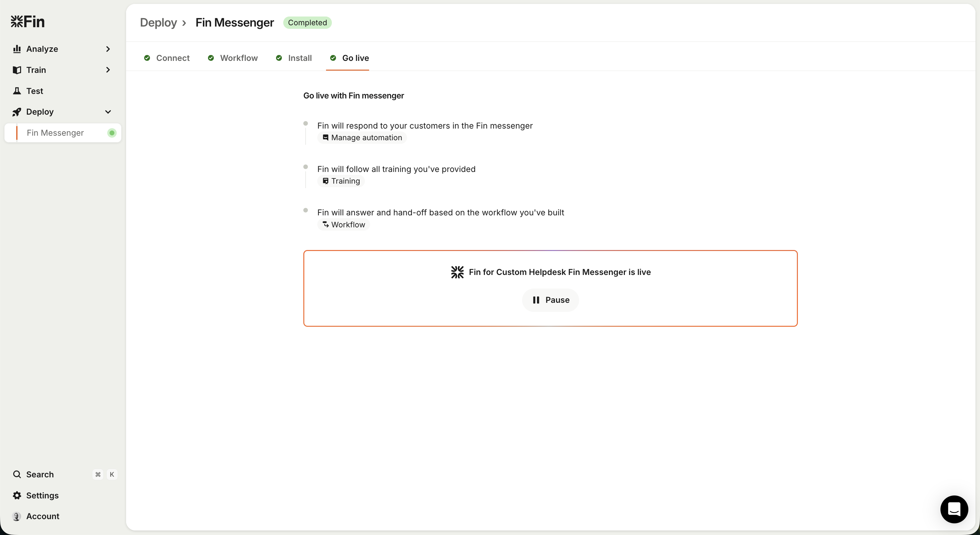The image size is (980, 535).
Task: Open the Intercom chat launcher bubble
Action: point(954,509)
